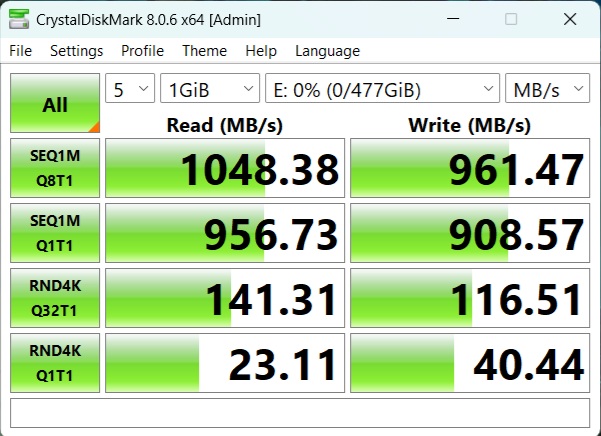Click the Read (MB/s) column header
Screen dimensions: 601x436
[x=225, y=125]
